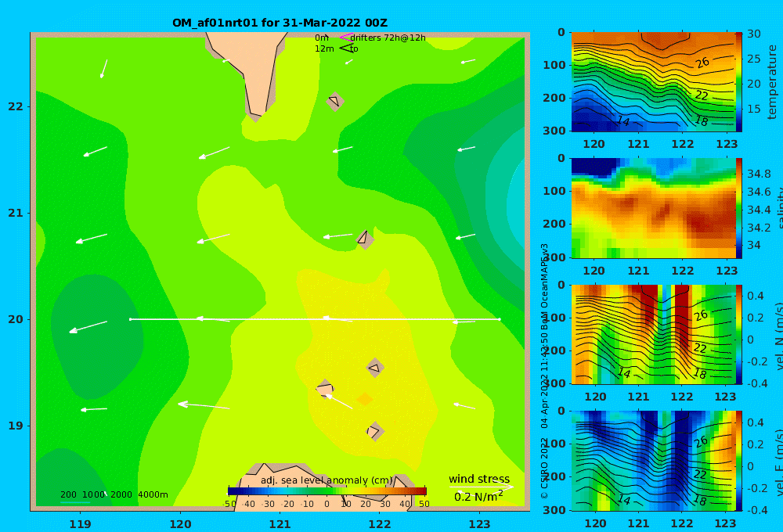
Task: Select the 'drifters 72h@12h' legend text
Action: 388,38
